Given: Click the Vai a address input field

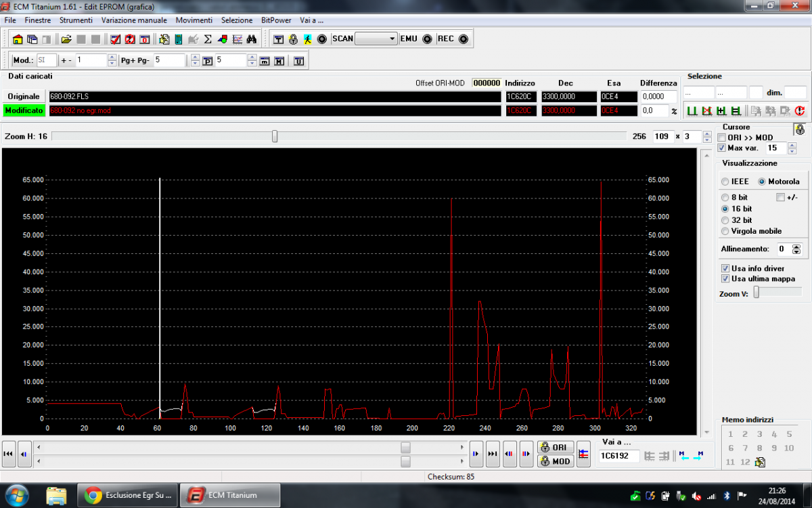Looking at the screenshot, I should [617, 456].
